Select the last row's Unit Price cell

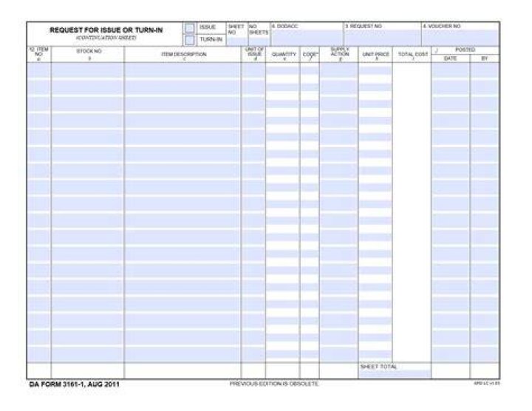(375, 354)
